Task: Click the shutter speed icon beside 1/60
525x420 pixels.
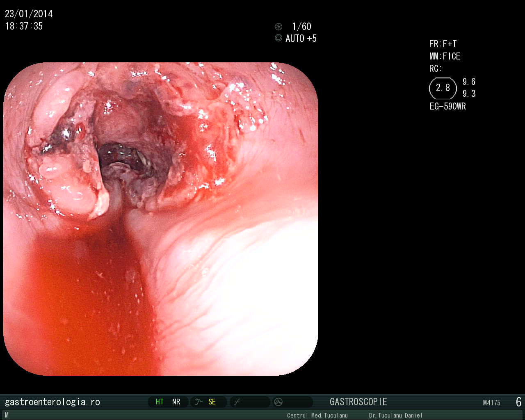Action: coord(278,27)
